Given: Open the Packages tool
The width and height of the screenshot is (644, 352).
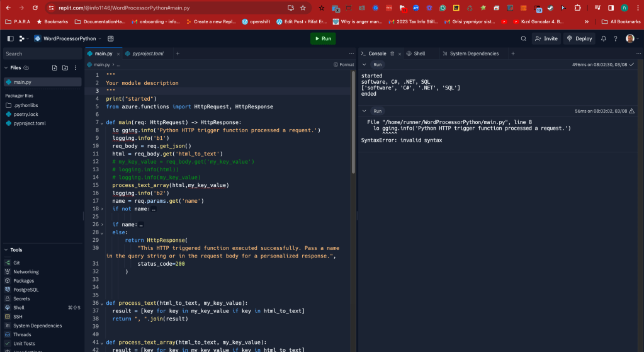Looking at the screenshot, I should click(42, 281).
